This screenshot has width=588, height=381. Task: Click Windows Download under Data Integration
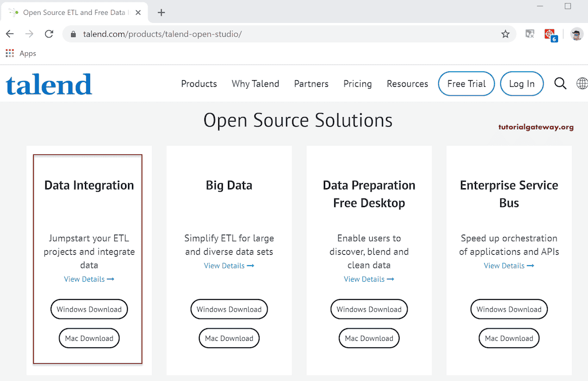tap(89, 309)
